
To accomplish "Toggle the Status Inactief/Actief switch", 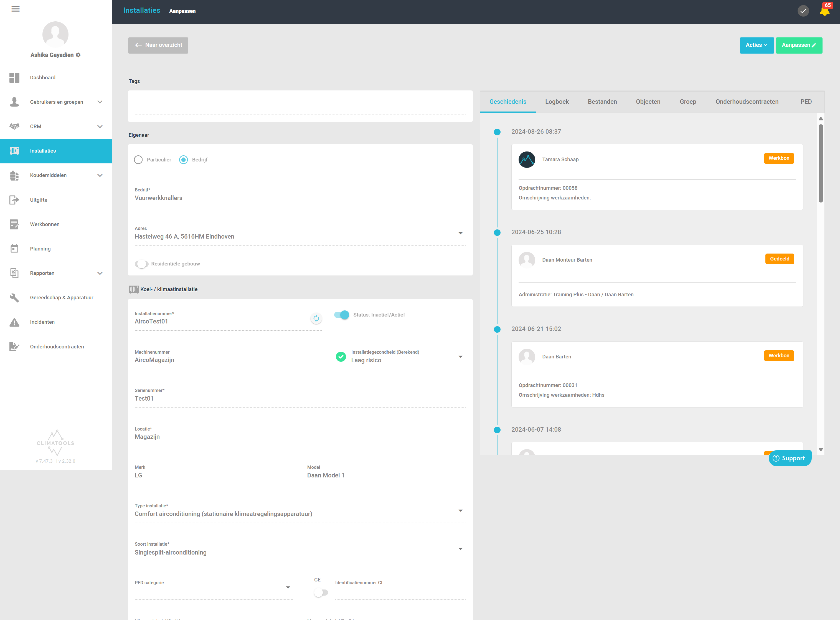I will [341, 315].
